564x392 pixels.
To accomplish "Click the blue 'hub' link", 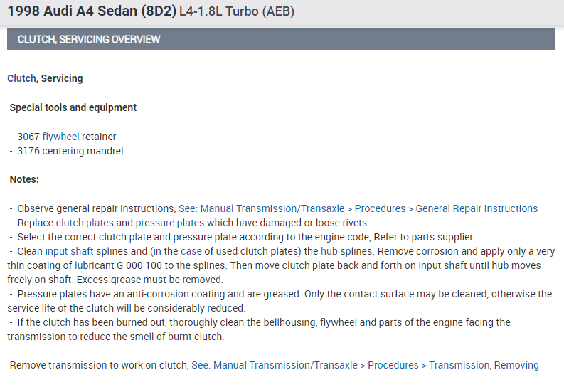I will click(329, 251).
